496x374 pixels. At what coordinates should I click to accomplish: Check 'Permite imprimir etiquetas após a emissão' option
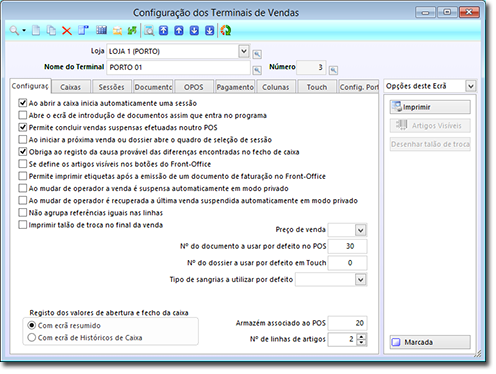(x=23, y=176)
